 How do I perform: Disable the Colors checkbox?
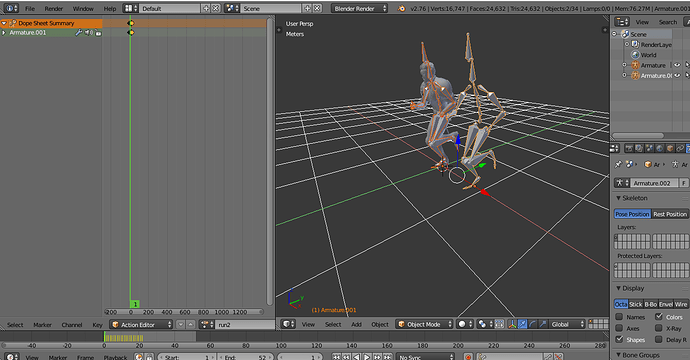point(659,316)
